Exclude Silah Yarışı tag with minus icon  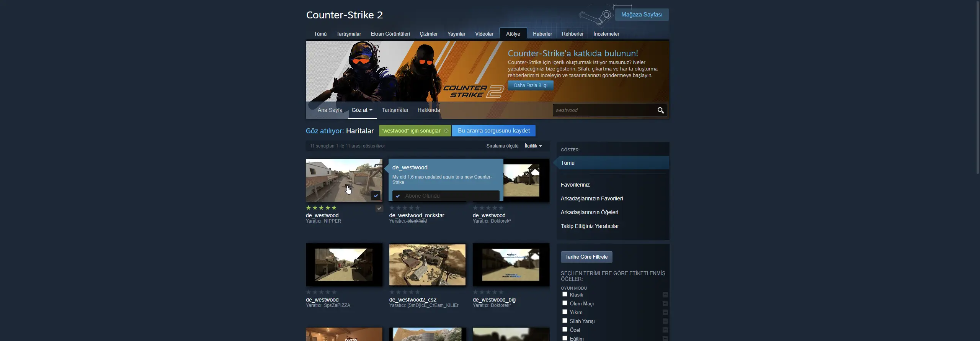click(x=665, y=321)
